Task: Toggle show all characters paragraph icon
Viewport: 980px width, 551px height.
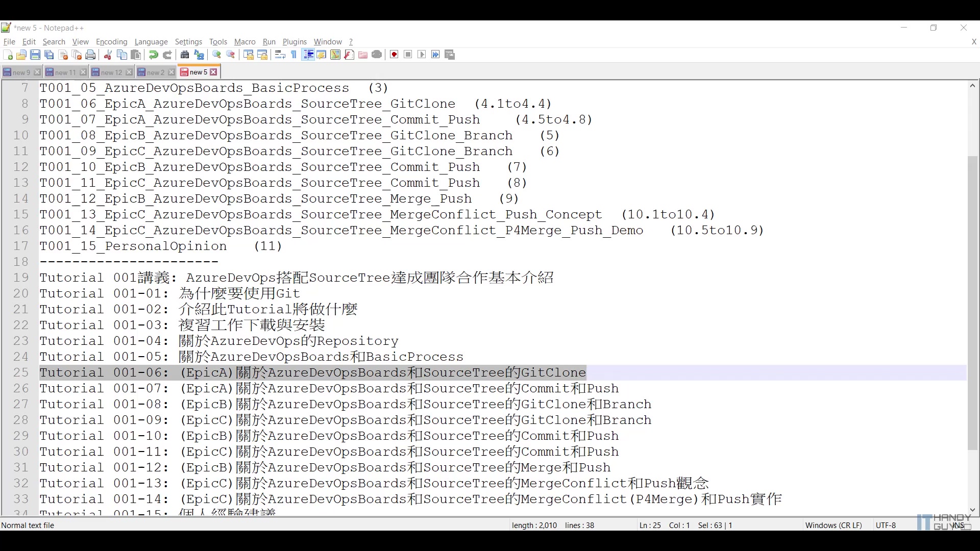Action: point(293,55)
